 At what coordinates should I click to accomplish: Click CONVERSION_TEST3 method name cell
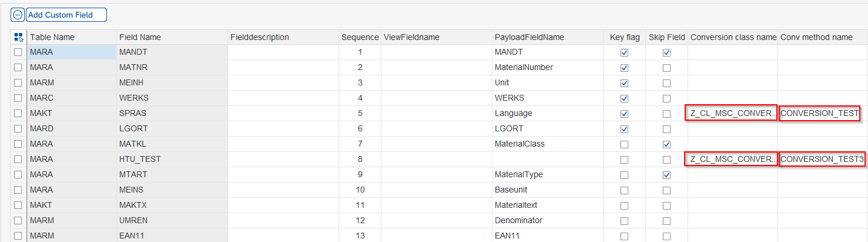click(823, 160)
